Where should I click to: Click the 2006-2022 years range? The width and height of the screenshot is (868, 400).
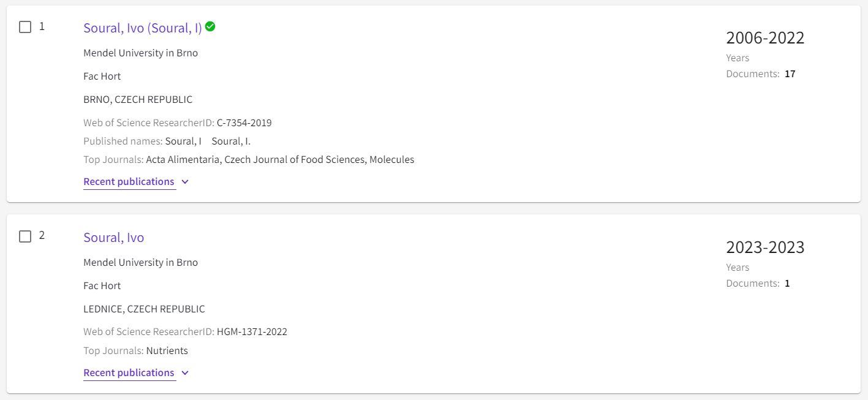point(765,38)
